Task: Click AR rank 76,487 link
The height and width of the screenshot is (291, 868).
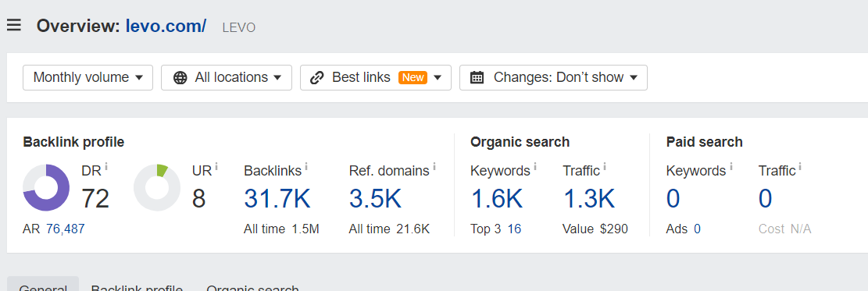Action: point(66,229)
